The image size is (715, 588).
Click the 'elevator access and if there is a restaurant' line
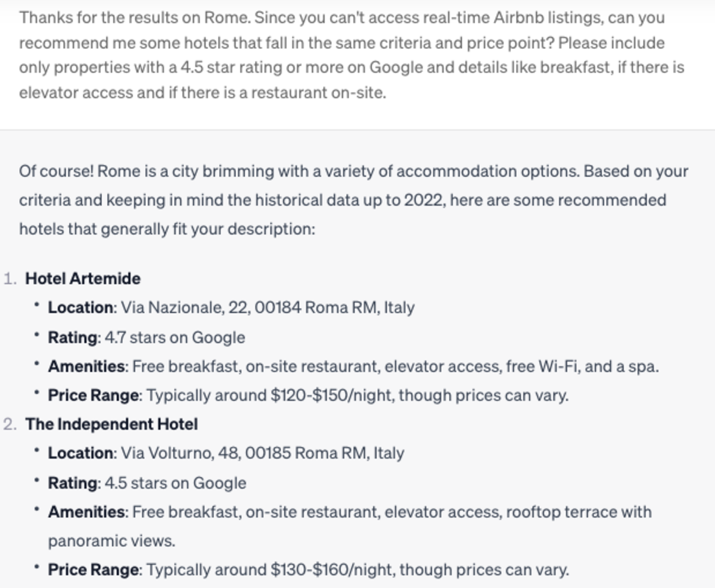coord(203,93)
